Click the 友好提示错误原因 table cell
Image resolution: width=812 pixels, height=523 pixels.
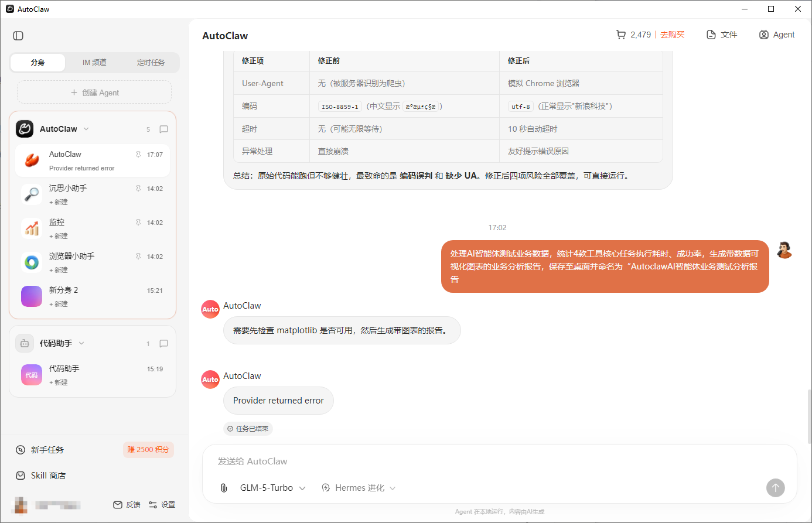pos(581,151)
